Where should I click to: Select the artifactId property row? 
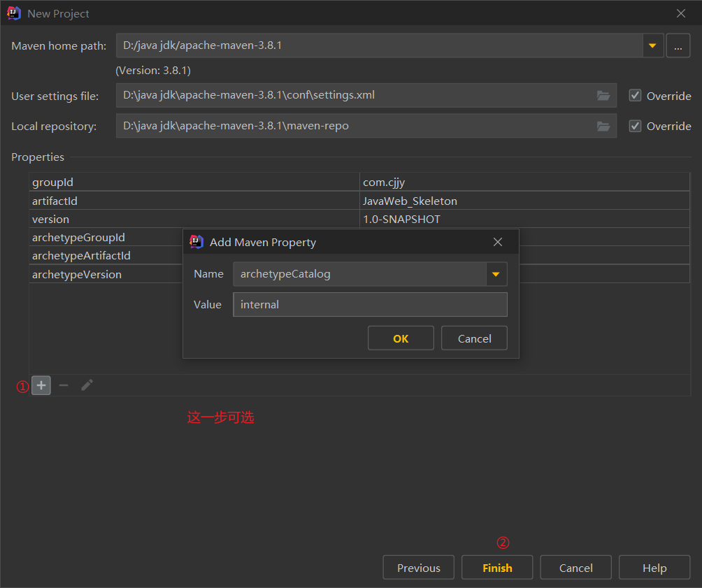pos(359,201)
